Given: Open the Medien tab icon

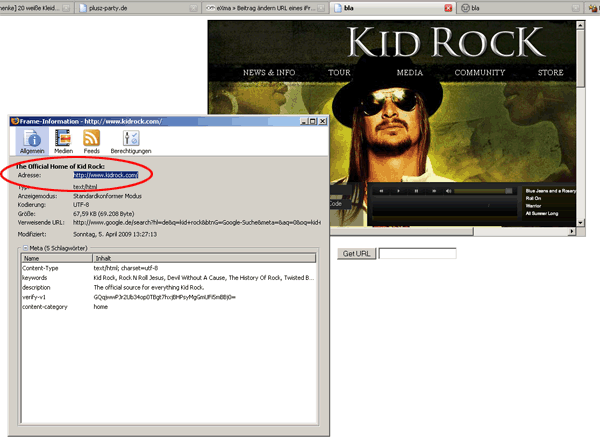Looking at the screenshot, I should (x=63, y=142).
